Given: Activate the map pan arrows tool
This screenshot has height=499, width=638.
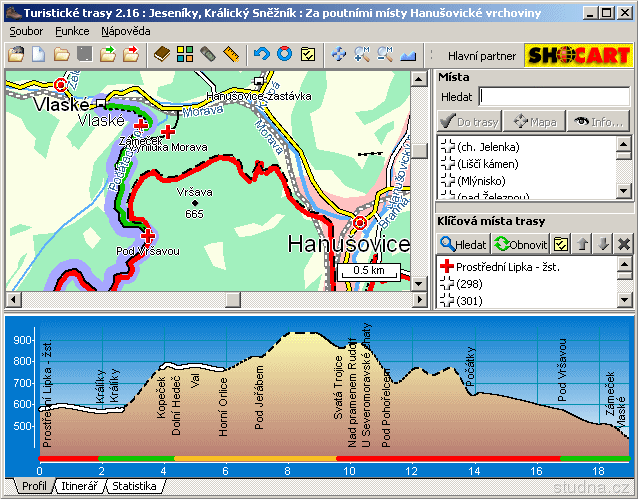Looking at the screenshot, I should 339,54.
